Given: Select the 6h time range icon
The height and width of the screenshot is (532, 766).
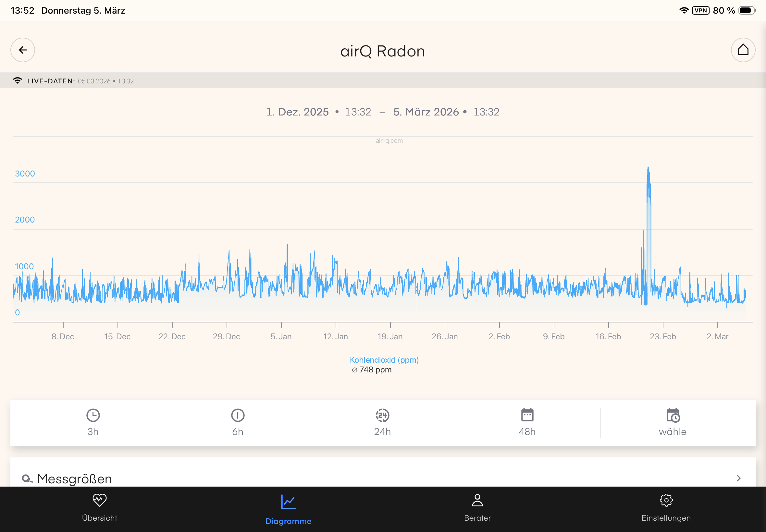Looking at the screenshot, I should pos(238,415).
